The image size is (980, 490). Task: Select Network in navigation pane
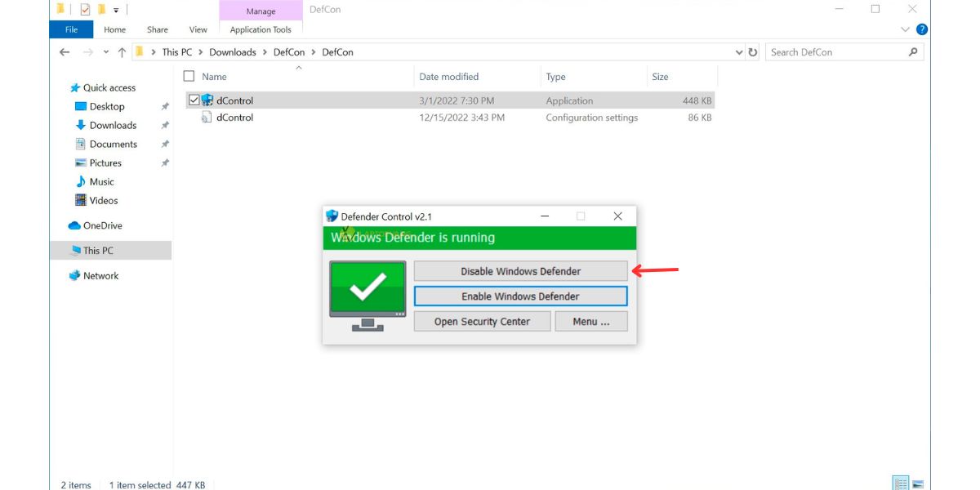tap(100, 276)
